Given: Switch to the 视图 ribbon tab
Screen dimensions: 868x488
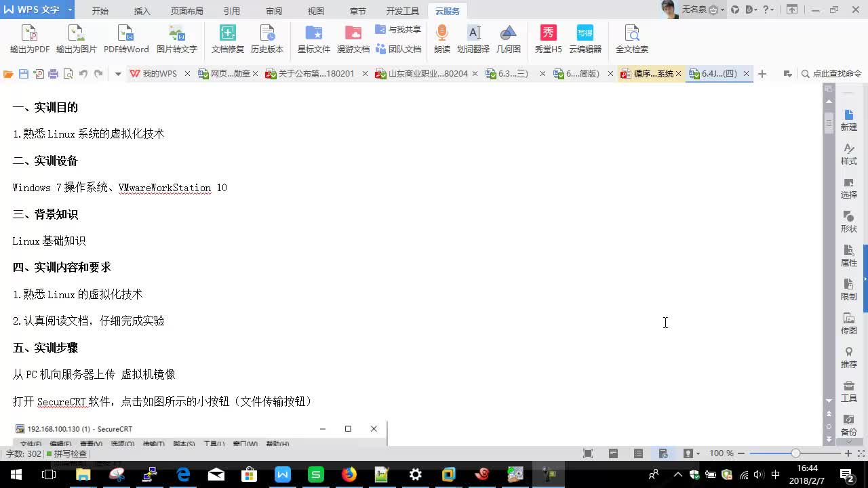Looking at the screenshot, I should 316,12.
